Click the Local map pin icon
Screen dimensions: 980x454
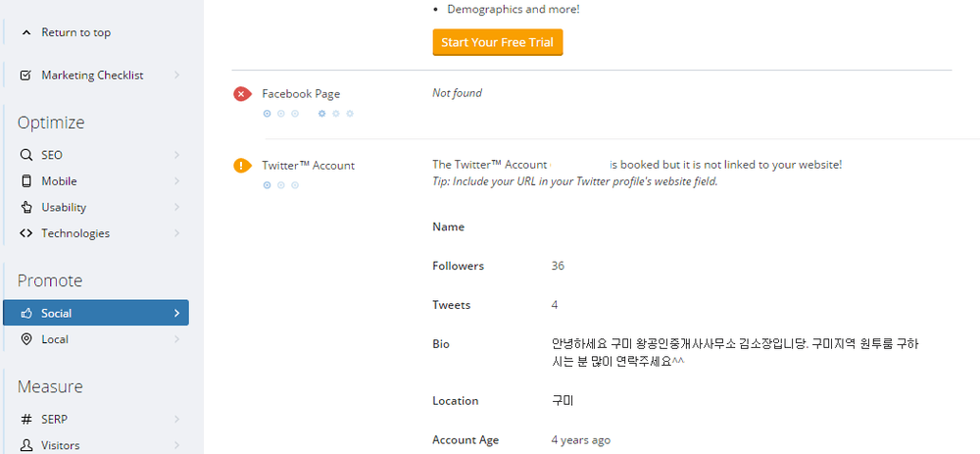[x=26, y=339]
